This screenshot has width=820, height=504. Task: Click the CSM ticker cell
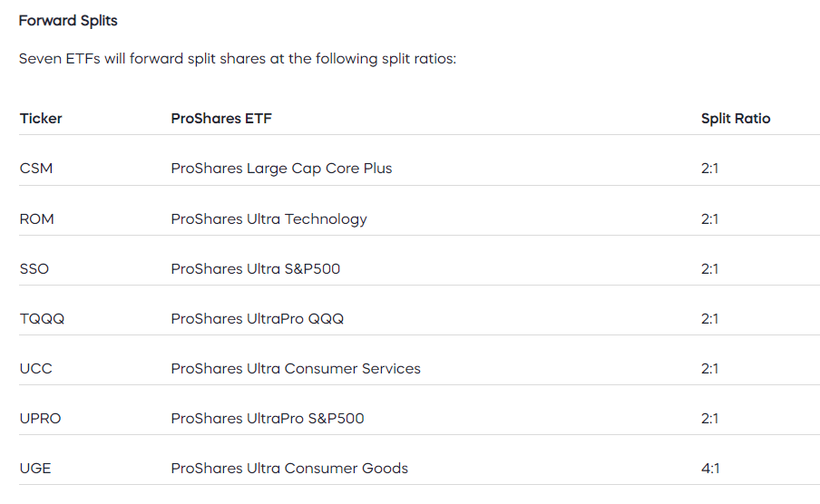pos(36,169)
